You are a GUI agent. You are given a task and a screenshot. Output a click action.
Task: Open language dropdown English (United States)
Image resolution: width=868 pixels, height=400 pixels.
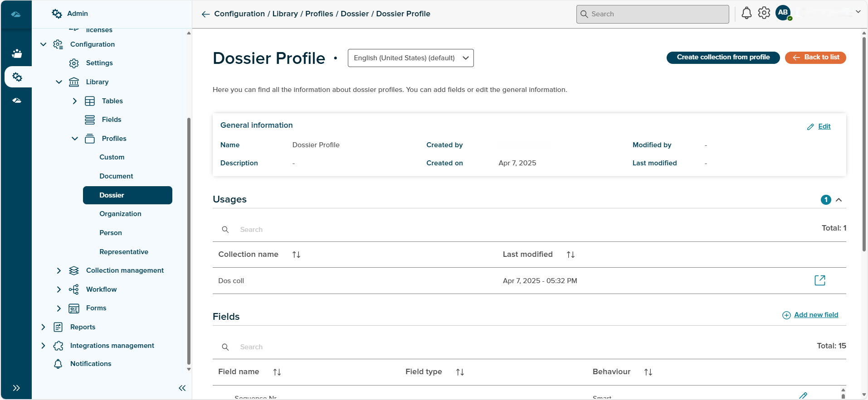pyautogui.click(x=411, y=58)
